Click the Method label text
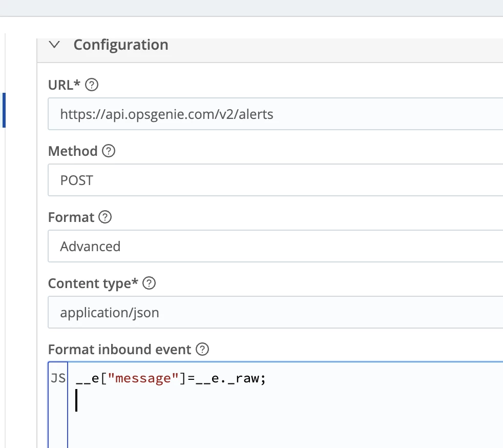 pyautogui.click(x=73, y=151)
